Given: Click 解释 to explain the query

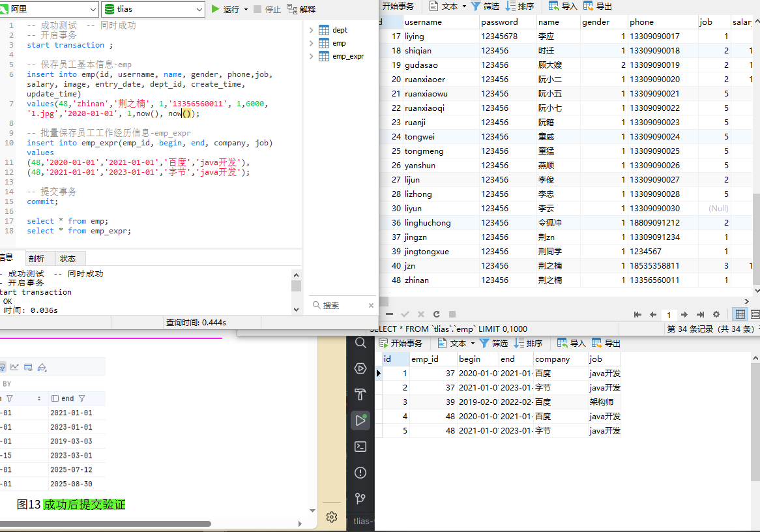Looking at the screenshot, I should (x=301, y=9).
